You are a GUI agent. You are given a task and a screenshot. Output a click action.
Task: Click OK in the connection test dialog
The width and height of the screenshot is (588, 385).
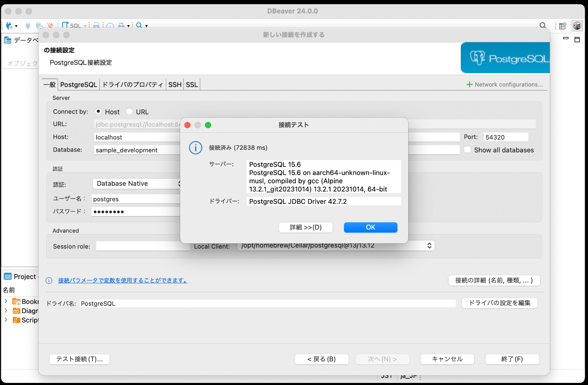coord(370,227)
